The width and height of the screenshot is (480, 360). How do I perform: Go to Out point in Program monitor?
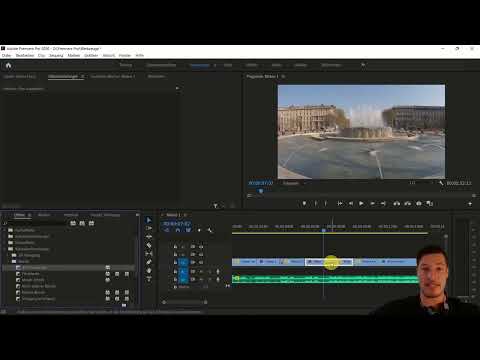tap(383, 203)
